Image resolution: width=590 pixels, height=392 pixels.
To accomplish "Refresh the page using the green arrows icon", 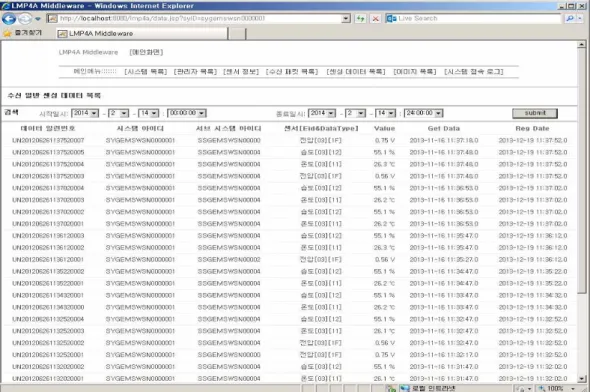I will (x=360, y=18).
